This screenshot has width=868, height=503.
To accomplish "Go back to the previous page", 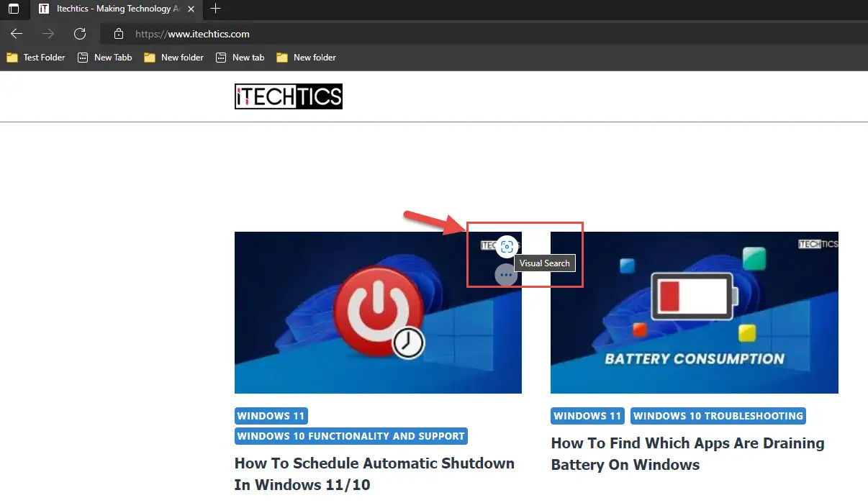I will click(x=17, y=34).
